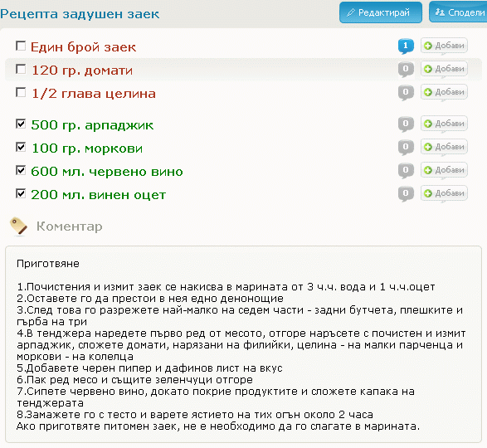The height and width of the screenshot is (448, 487).
Task: Click Добави for Един брой заек
Action: [444, 46]
